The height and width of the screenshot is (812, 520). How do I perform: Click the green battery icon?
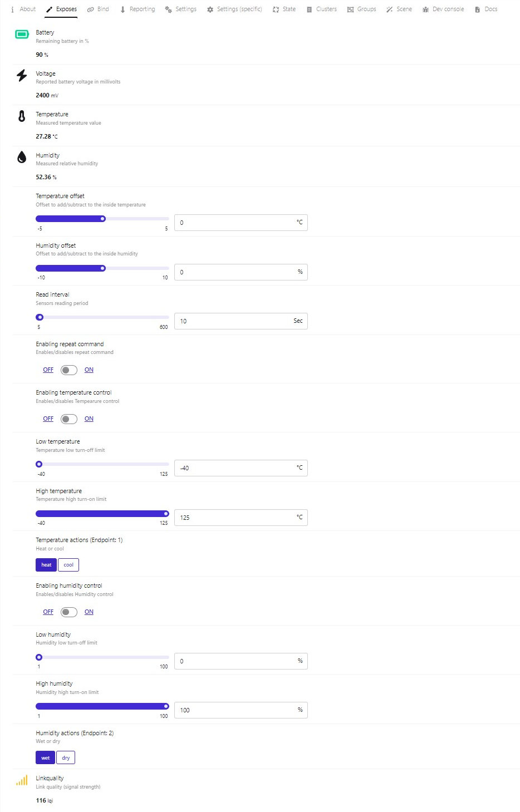pyautogui.click(x=22, y=35)
